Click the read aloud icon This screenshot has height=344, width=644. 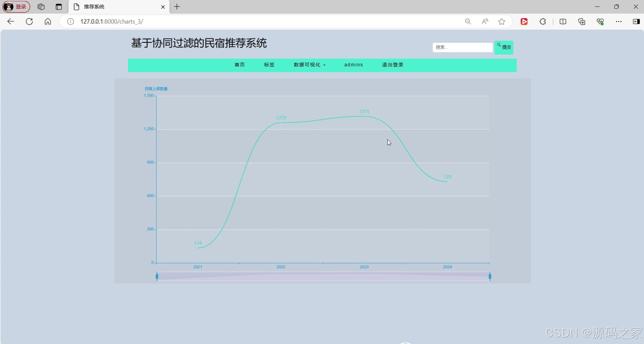click(485, 21)
